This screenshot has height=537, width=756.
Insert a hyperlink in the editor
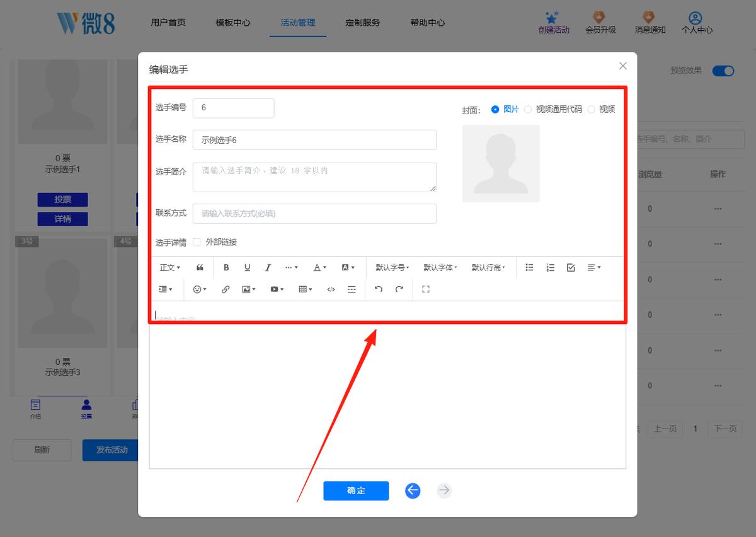[226, 289]
